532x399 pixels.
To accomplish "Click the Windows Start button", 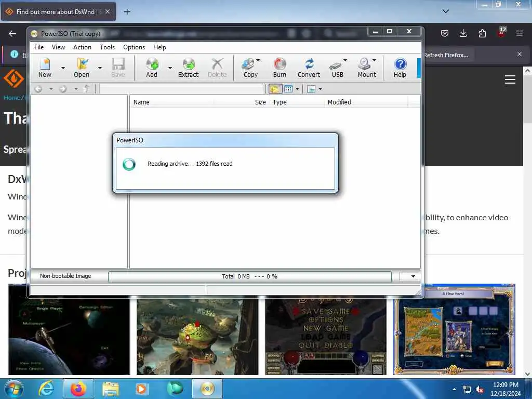I will tap(14, 389).
